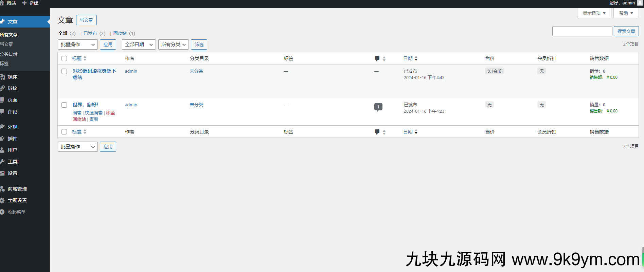This screenshot has height=272, width=644.
Task: Click the Comments (评论) sidebar icon
Action: click(x=2, y=112)
